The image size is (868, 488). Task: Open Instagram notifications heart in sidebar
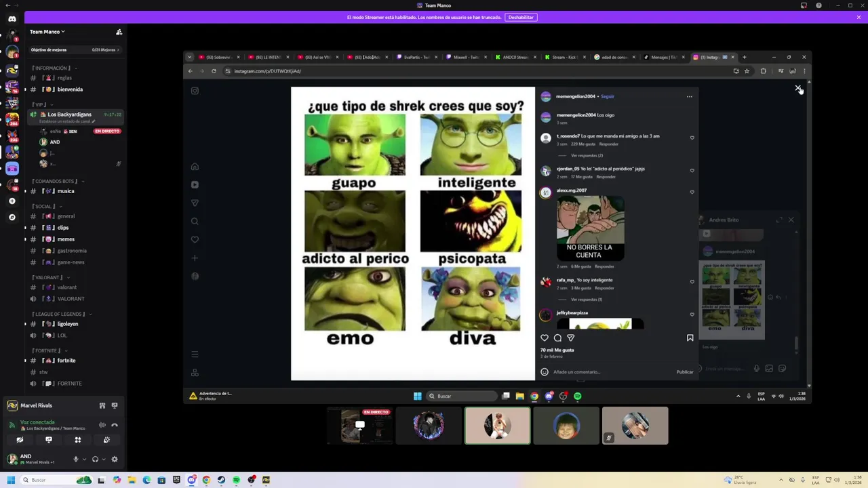tap(195, 239)
